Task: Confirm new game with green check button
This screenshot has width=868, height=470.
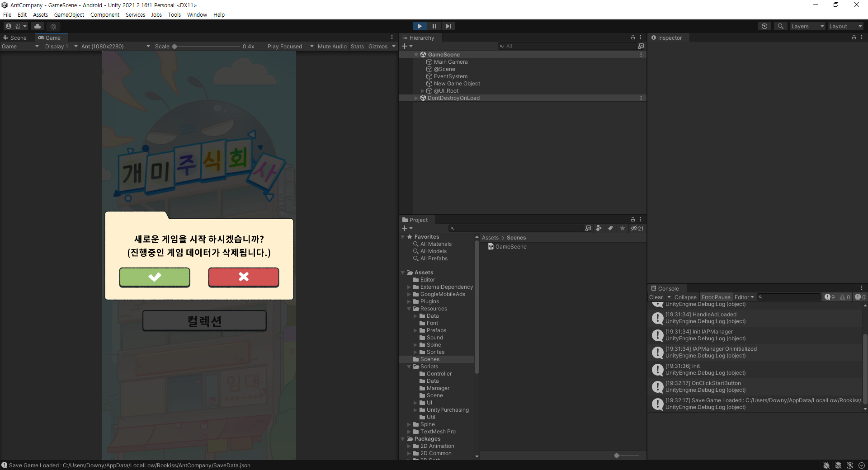Action: (155, 277)
